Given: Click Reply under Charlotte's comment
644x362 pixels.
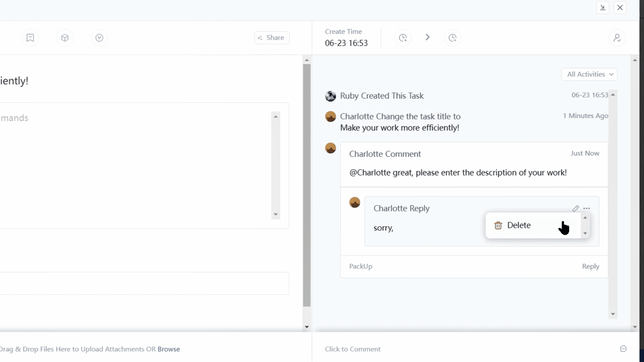Looking at the screenshot, I should pos(590,266).
